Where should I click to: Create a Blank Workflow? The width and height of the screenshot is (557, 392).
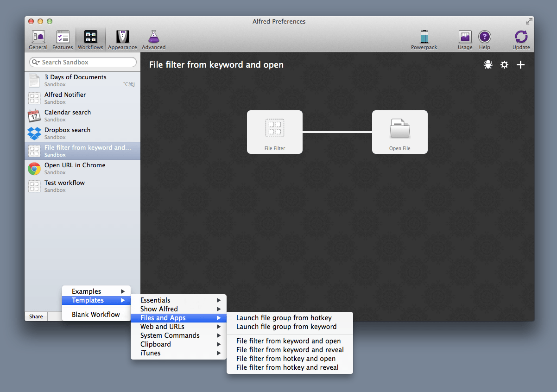(96, 314)
